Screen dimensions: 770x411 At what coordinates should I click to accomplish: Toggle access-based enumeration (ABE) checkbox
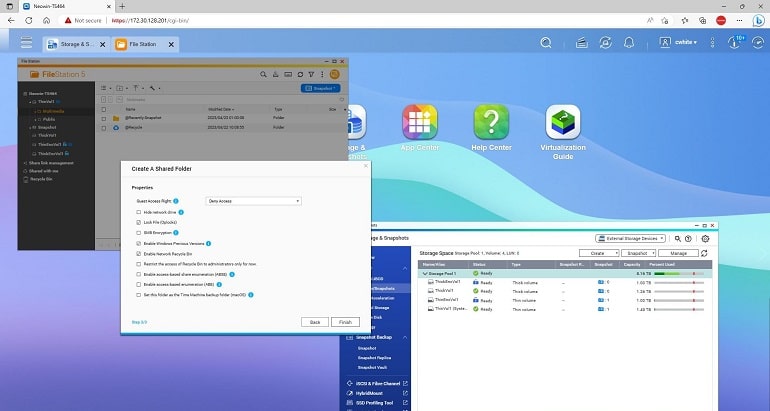[138, 284]
